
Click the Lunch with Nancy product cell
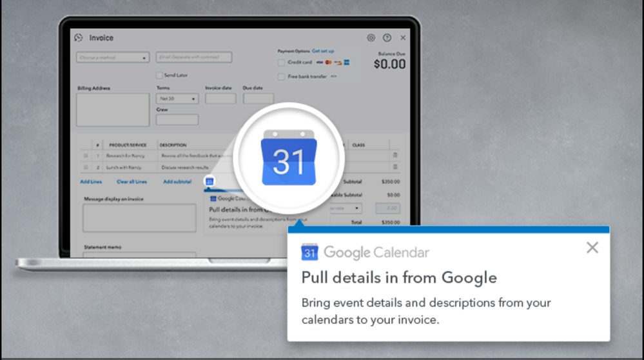point(124,167)
